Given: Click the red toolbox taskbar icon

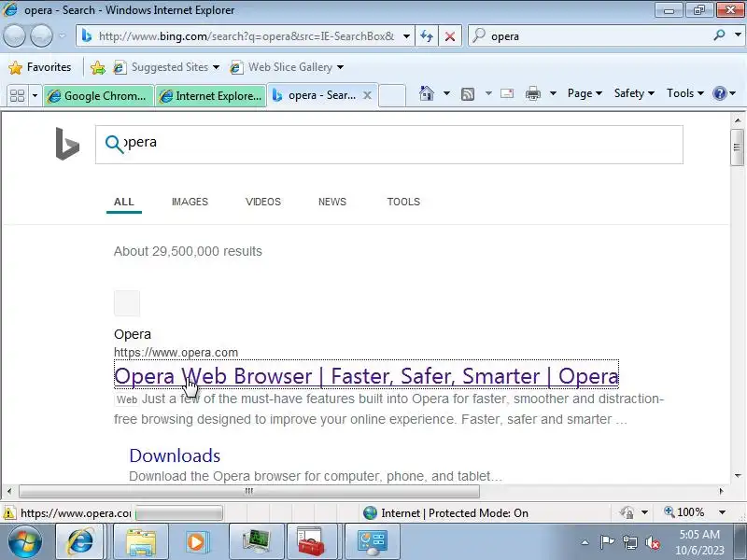Looking at the screenshot, I should point(311,541).
